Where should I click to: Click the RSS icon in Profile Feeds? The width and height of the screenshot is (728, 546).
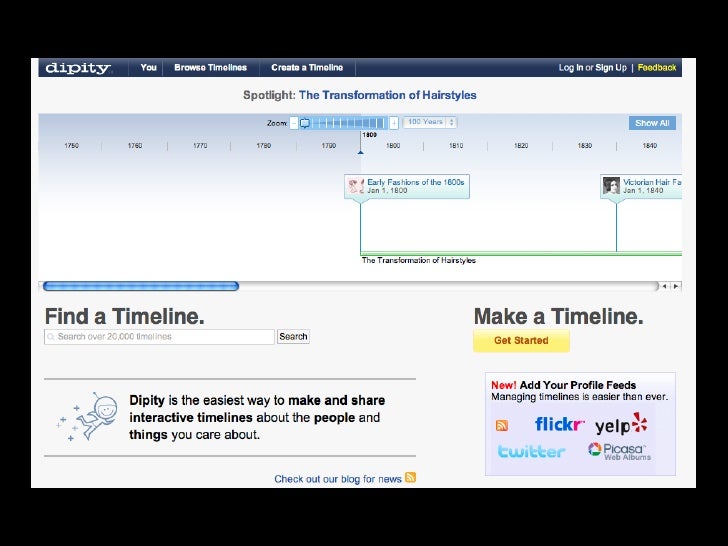(x=502, y=425)
